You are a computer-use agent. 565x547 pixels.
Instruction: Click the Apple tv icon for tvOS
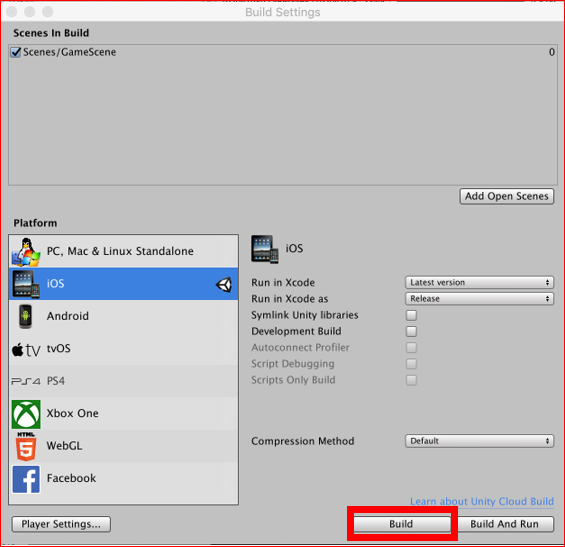(x=26, y=350)
